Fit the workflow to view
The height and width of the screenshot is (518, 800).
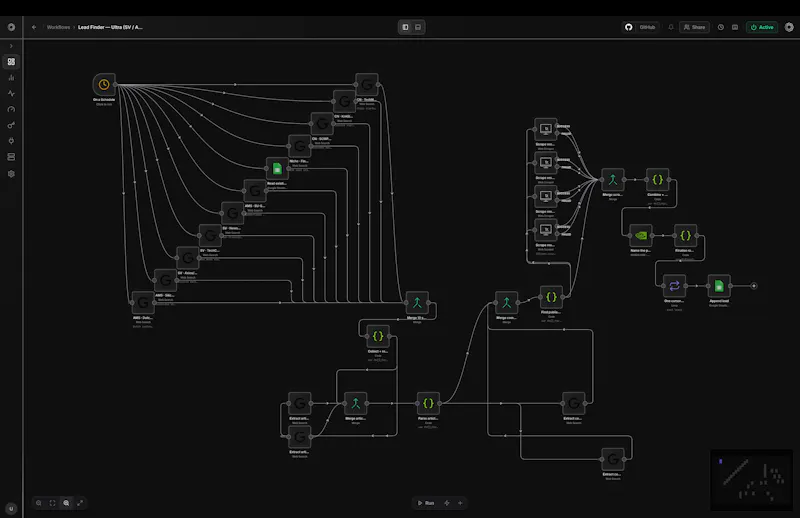(x=53, y=503)
